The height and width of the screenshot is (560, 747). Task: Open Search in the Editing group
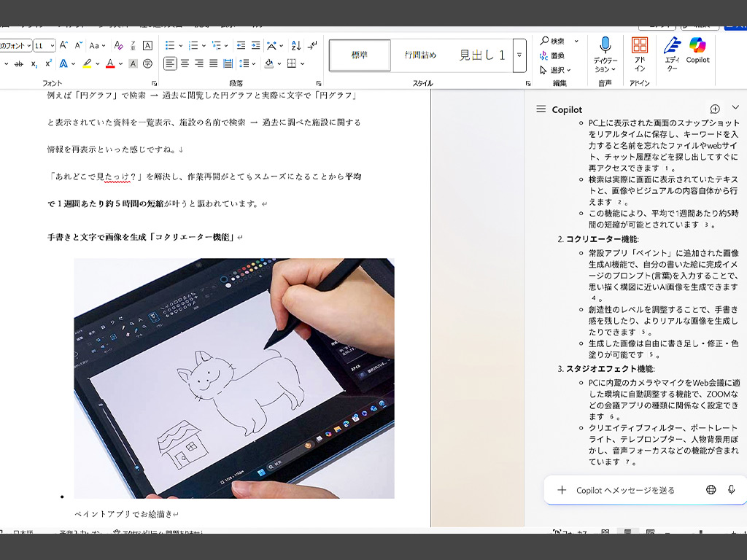pyautogui.click(x=553, y=41)
